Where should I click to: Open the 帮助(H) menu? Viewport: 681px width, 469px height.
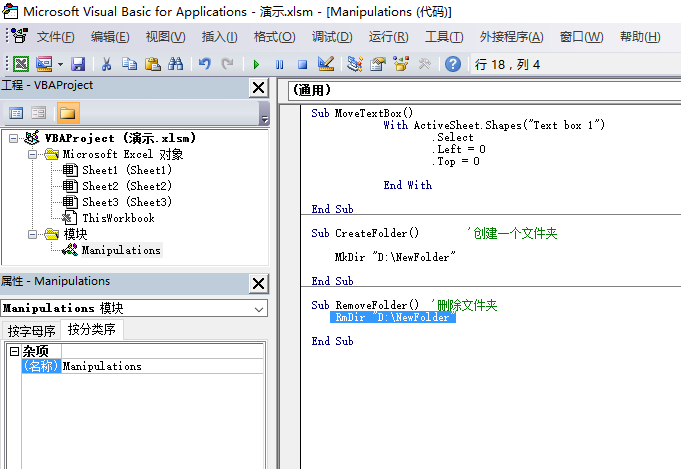click(640, 37)
